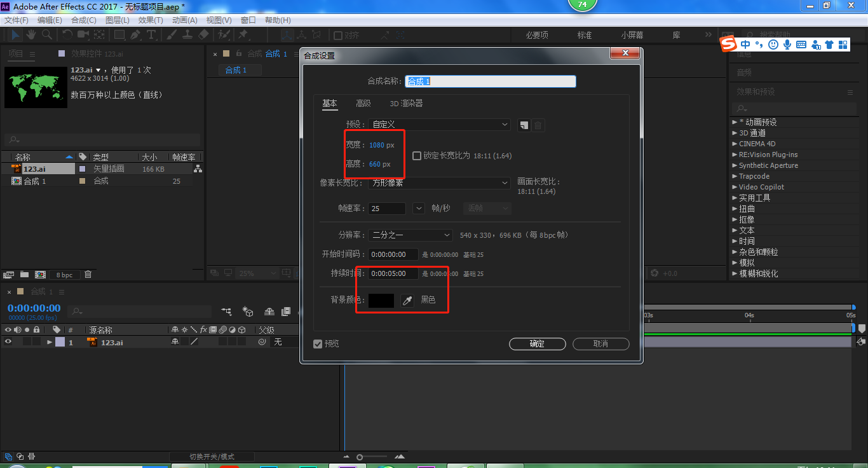Image resolution: width=868 pixels, height=468 pixels.
Task: Click the new composition icon in Project panel
Action: (x=40, y=275)
